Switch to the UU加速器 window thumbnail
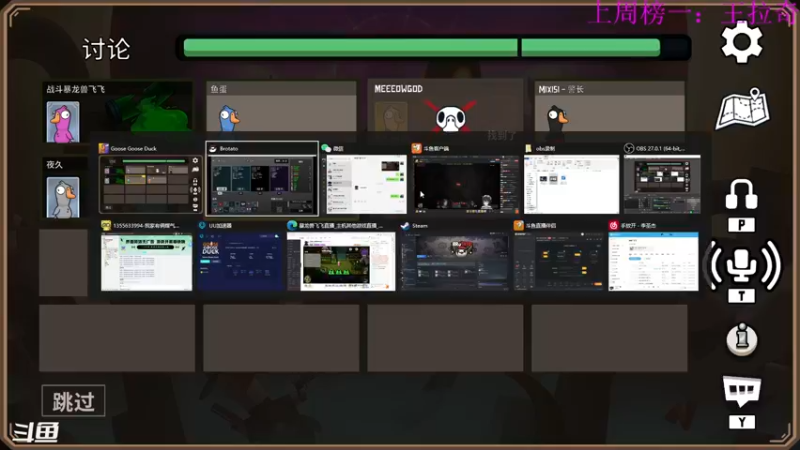This screenshot has height=450, width=800. pos(240,256)
